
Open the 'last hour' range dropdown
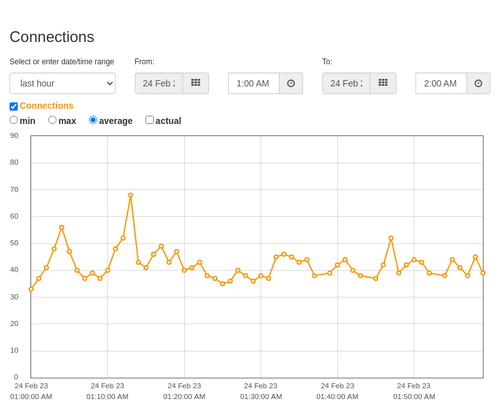pos(63,83)
